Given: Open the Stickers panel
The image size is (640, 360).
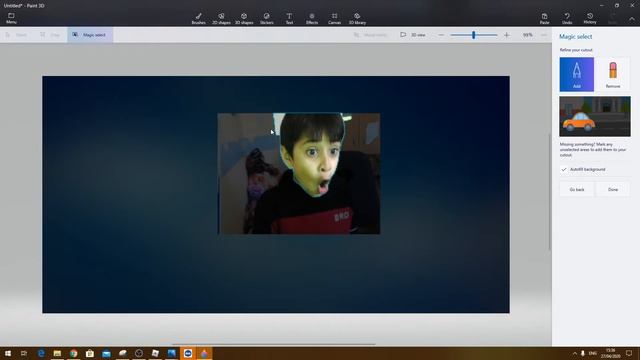Looking at the screenshot, I should [x=267, y=18].
